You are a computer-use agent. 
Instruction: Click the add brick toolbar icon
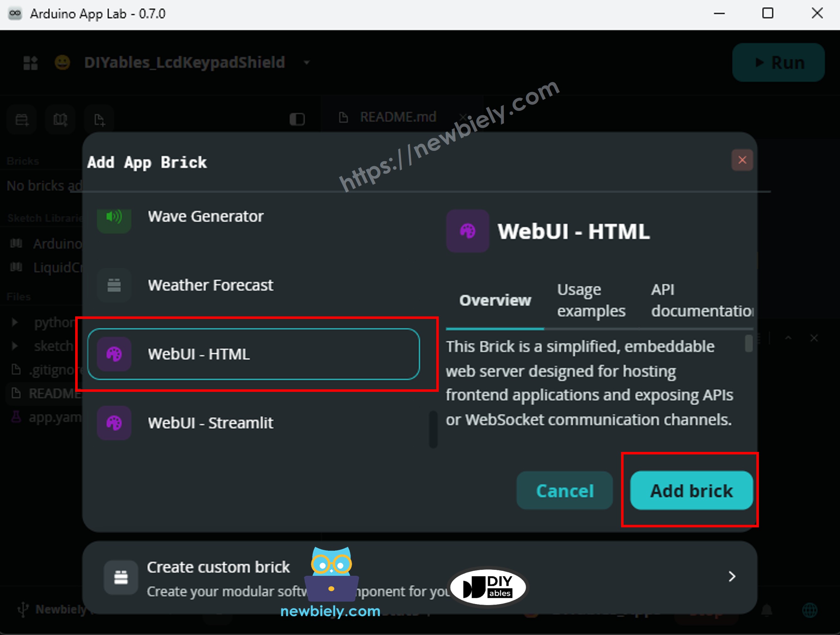pos(22,120)
